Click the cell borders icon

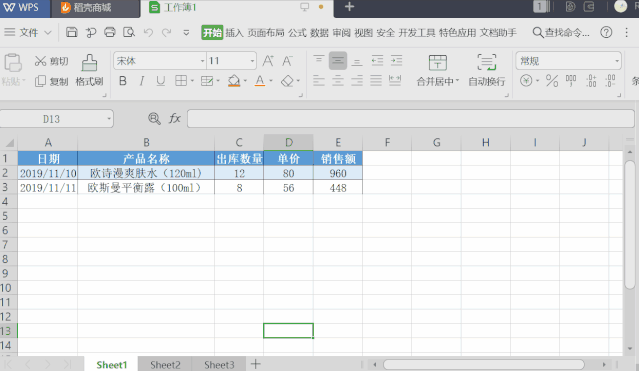(181, 81)
